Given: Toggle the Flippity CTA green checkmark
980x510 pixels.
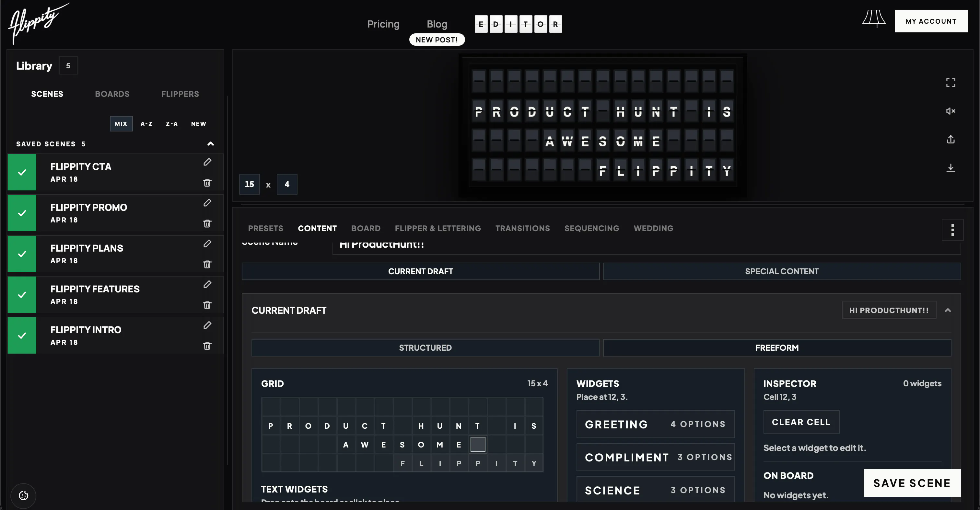Looking at the screenshot, I should click(22, 172).
